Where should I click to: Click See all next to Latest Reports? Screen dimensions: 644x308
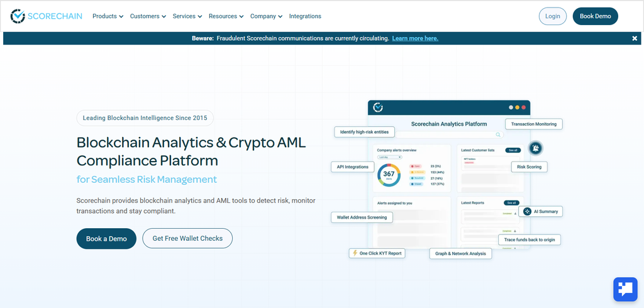click(512, 203)
